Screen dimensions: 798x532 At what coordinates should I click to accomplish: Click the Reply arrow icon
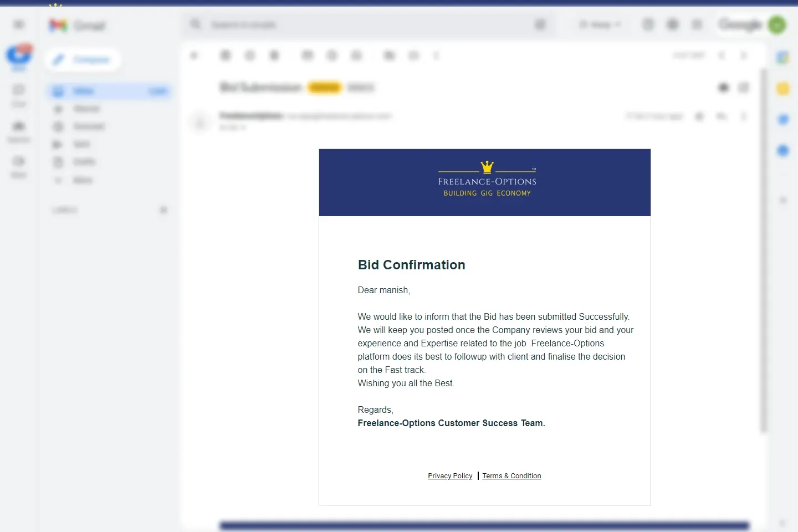(722, 116)
